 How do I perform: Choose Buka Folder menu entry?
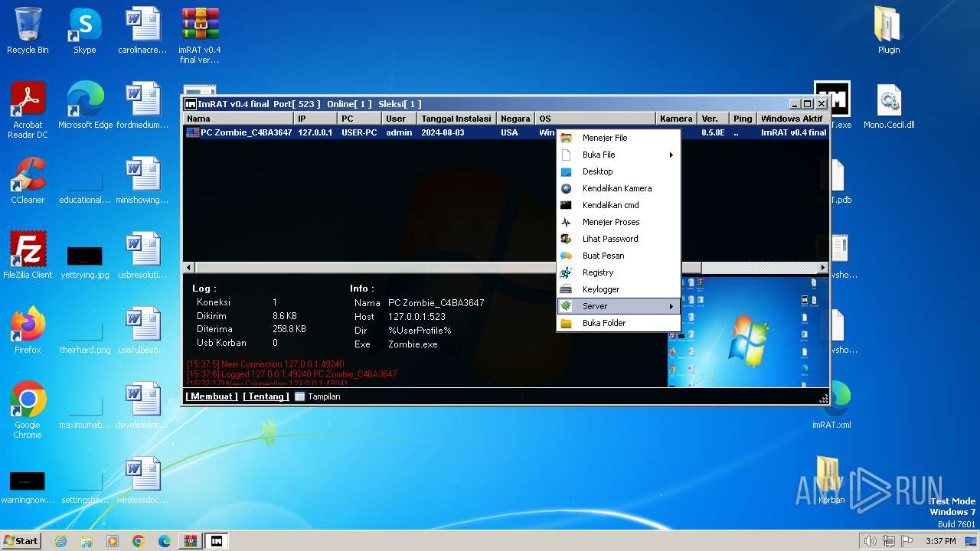click(619, 323)
